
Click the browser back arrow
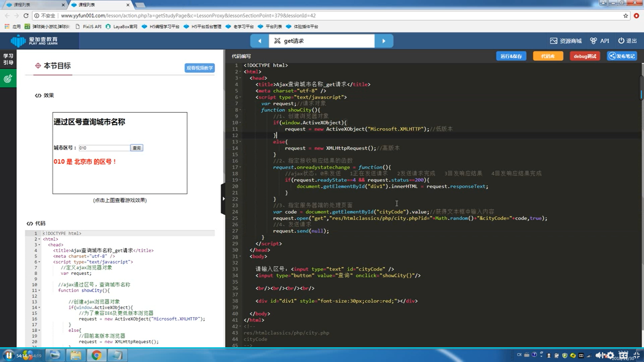[x=7, y=15]
